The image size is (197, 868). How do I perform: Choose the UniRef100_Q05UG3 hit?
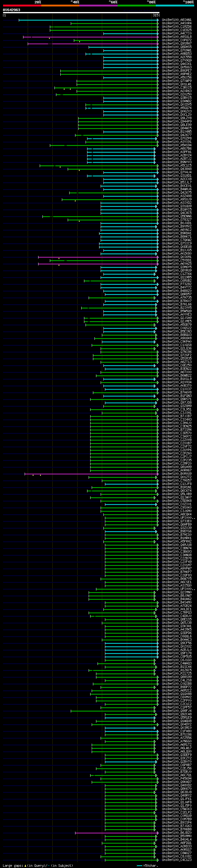click(x=177, y=67)
